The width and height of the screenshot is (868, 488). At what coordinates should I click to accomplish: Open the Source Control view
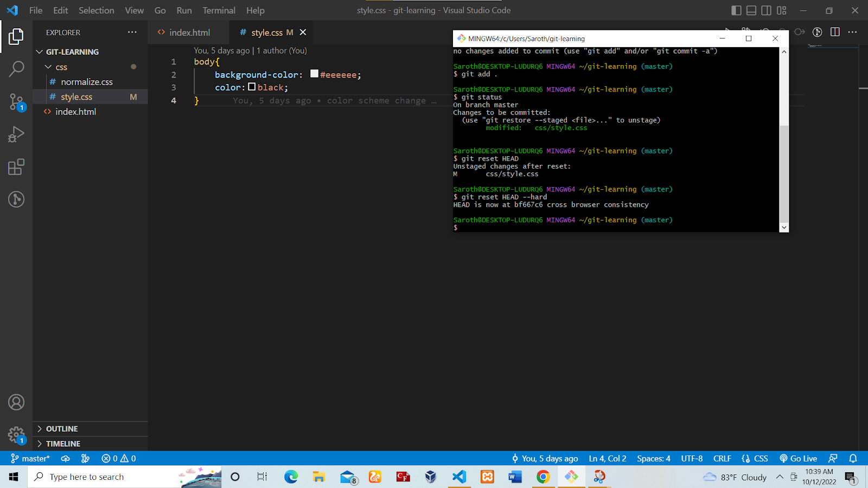pyautogui.click(x=16, y=101)
